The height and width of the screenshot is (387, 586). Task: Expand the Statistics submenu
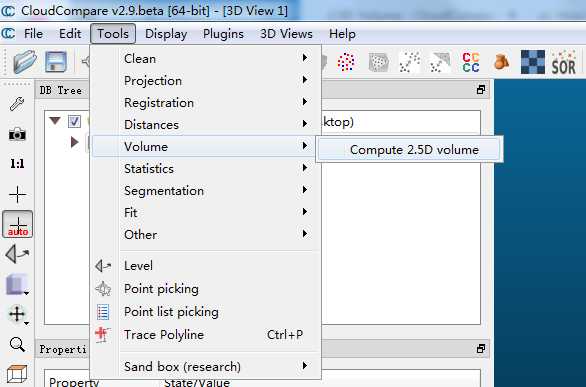[x=206, y=169]
